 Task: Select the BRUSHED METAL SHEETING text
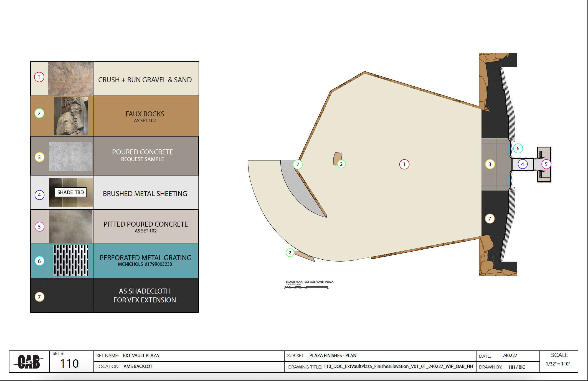click(145, 194)
